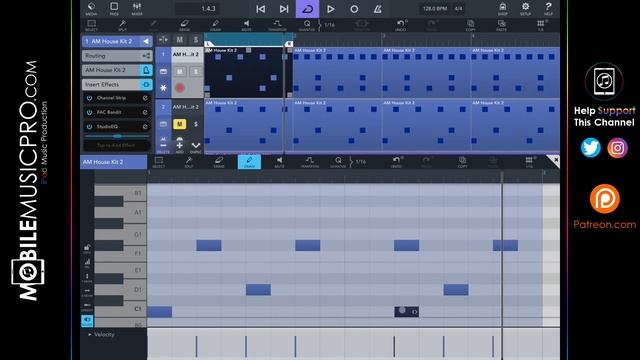Screen dimensions: 640x360
Task: Open the Pads panel
Action: click(x=114, y=9)
